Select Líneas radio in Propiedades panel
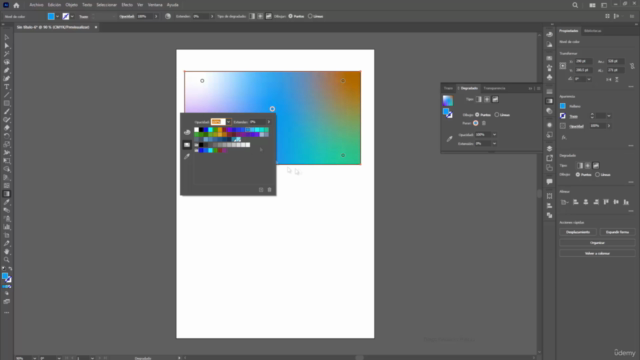Image resolution: width=640 pixels, height=360 pixels. [598, 175]
